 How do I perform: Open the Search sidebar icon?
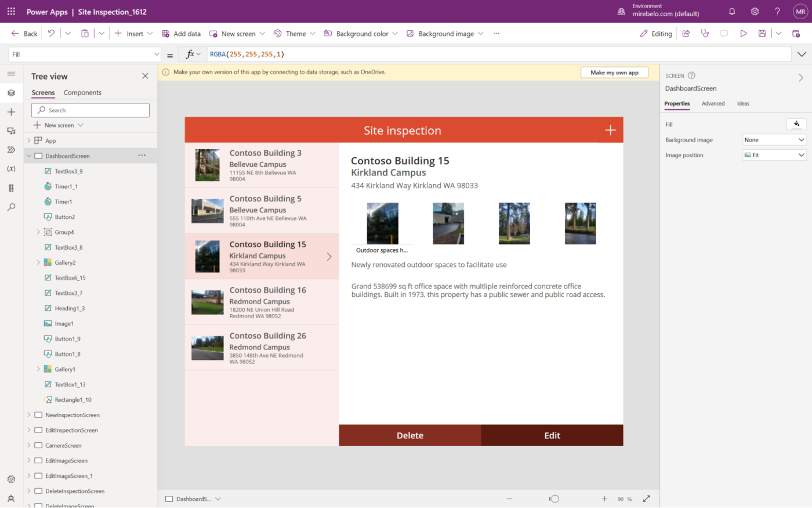pos(11,207)
